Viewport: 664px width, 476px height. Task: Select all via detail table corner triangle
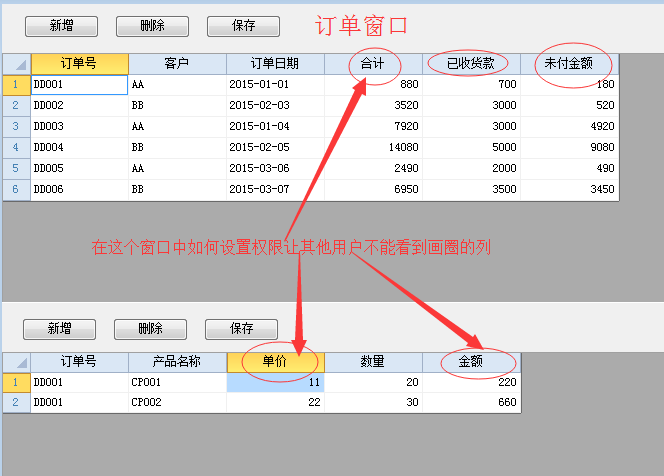[x=17, y=362]
